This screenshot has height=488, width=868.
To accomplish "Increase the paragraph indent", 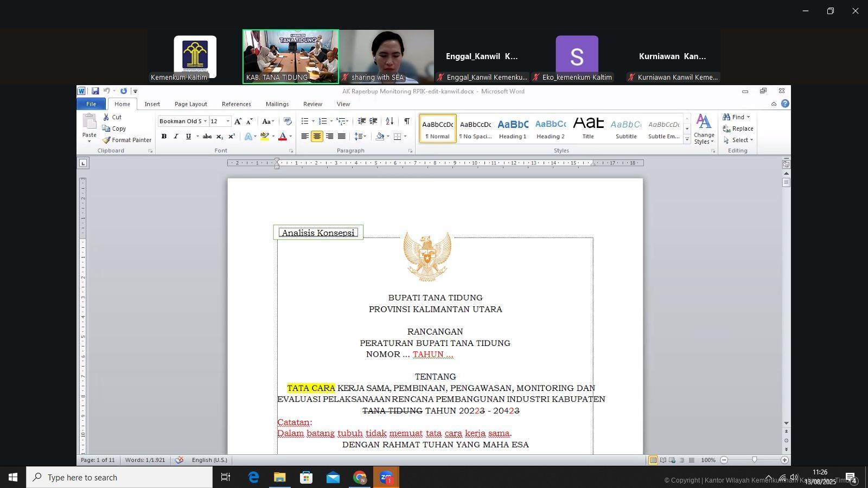I will click(x=373, y=121).
